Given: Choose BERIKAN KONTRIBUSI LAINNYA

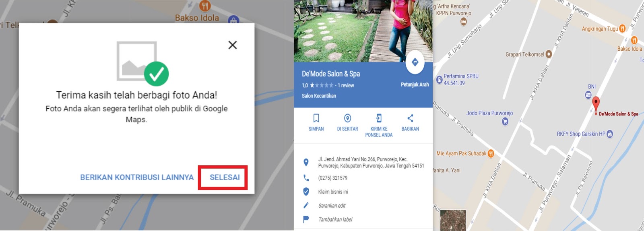Looking at the screenshot, I should click(x=137, y=177).
